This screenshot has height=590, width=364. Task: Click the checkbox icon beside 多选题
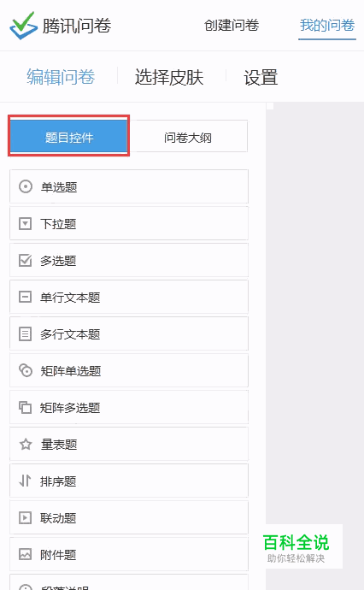[x=25, y=261]
